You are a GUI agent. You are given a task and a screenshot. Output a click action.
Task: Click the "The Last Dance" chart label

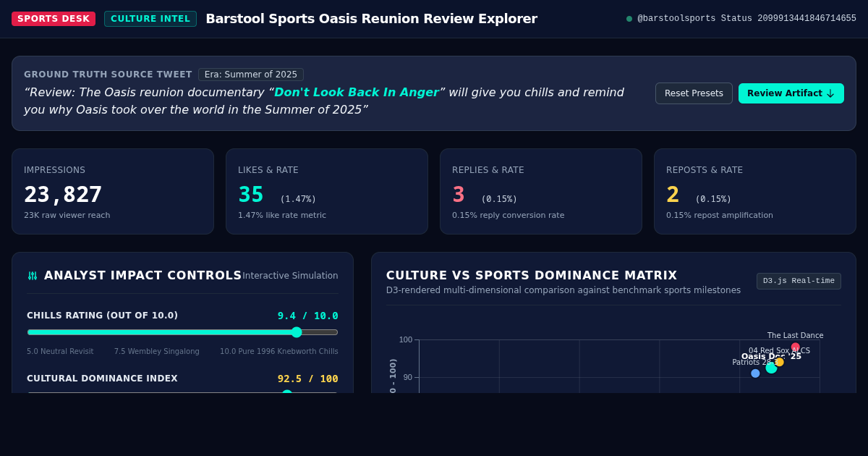pos(795,336)
